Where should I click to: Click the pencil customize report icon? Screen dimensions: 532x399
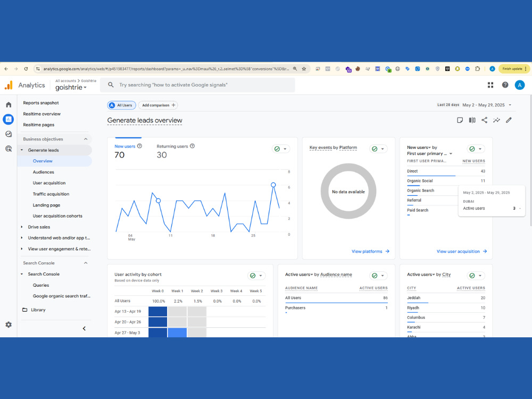(509, 120)
